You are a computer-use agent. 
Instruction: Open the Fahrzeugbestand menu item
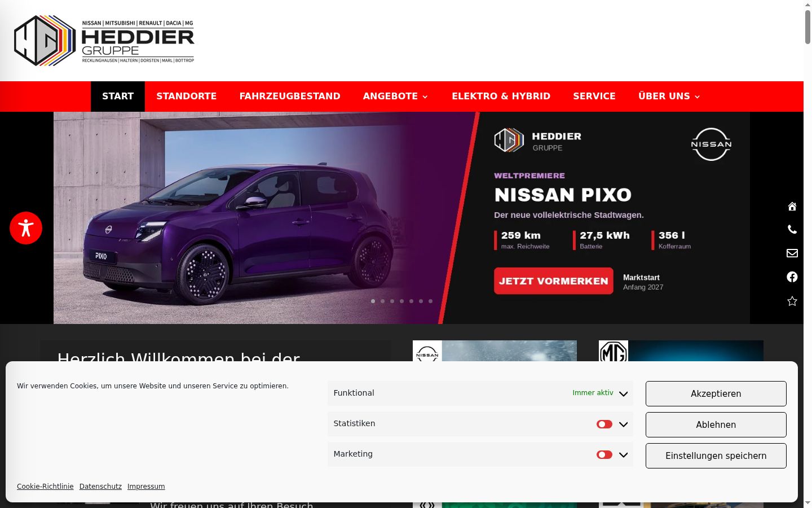click(290, 97)
